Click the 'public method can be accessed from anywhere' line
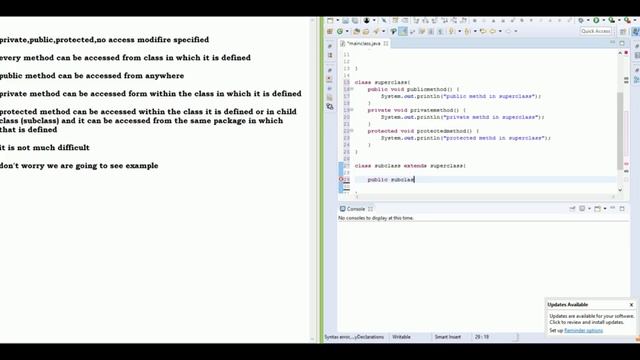Viewport: 640px width, 360px height. 92,76
